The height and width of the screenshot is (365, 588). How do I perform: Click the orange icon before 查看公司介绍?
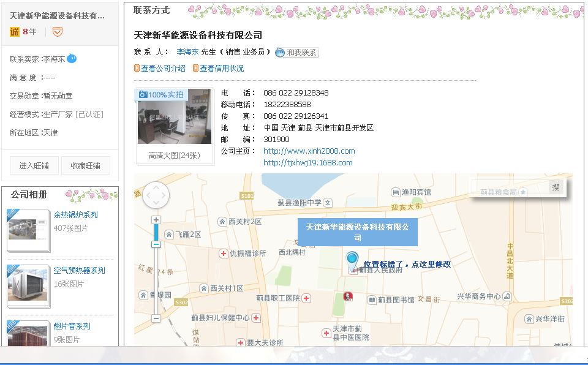coord(137,68)
